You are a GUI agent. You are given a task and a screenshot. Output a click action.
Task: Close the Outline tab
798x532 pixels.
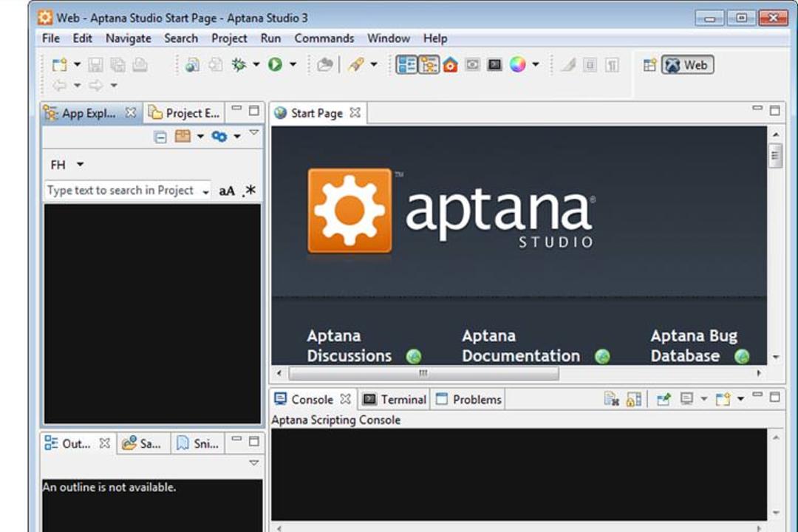(x=105, y=443)
